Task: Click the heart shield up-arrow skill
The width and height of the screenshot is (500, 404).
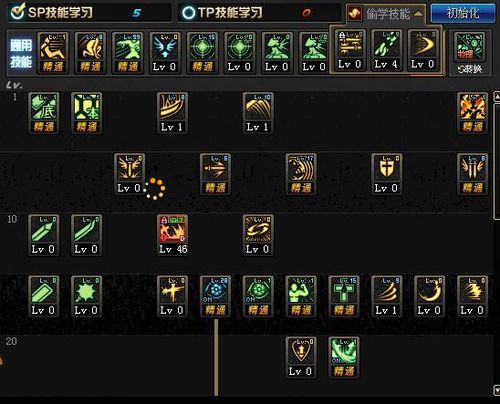Action: click(301, 357)
